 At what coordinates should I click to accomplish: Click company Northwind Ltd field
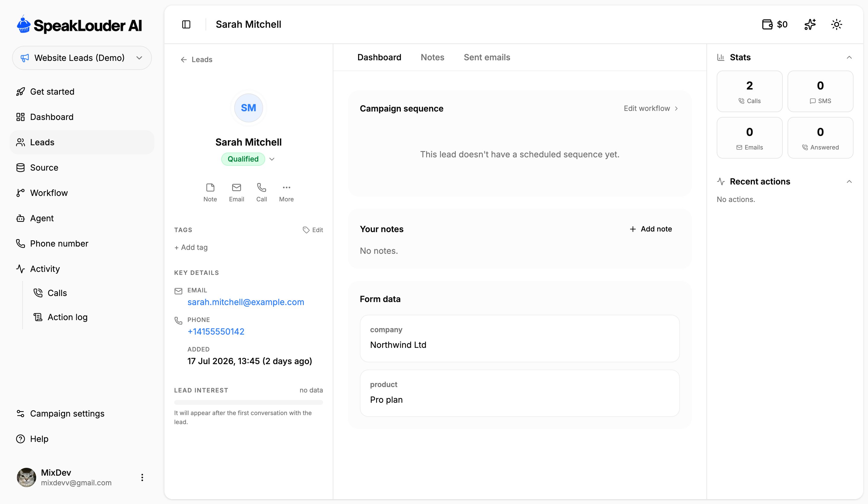519,338
